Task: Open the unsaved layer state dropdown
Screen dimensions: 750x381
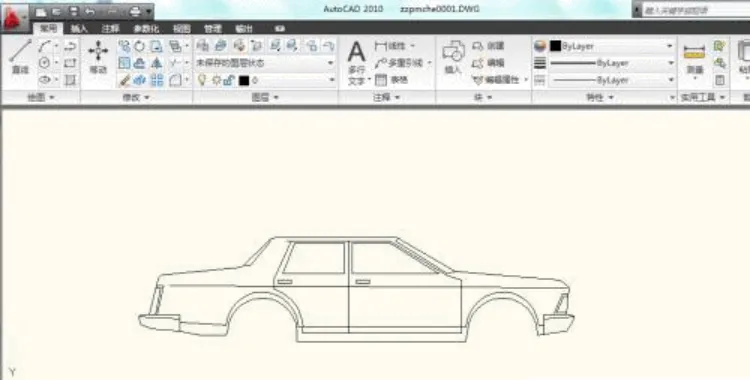Action: pyautogui.click(x=265, y=63)
